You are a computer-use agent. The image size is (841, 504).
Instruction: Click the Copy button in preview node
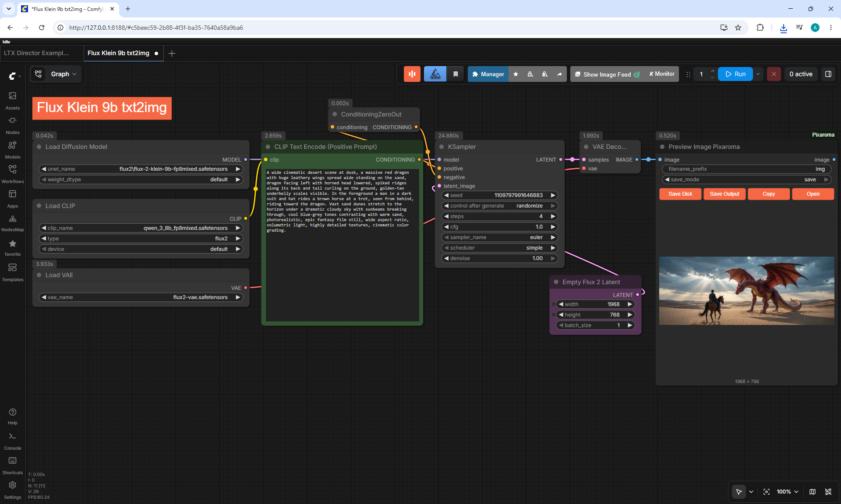click(x=769, y=194)
